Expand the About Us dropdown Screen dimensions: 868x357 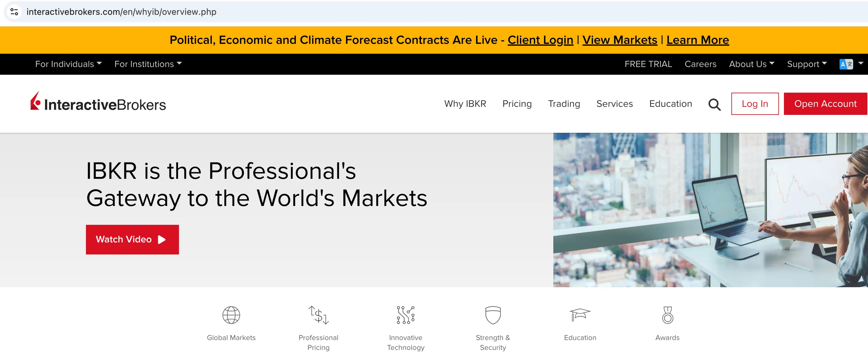(x=751, y=64)
